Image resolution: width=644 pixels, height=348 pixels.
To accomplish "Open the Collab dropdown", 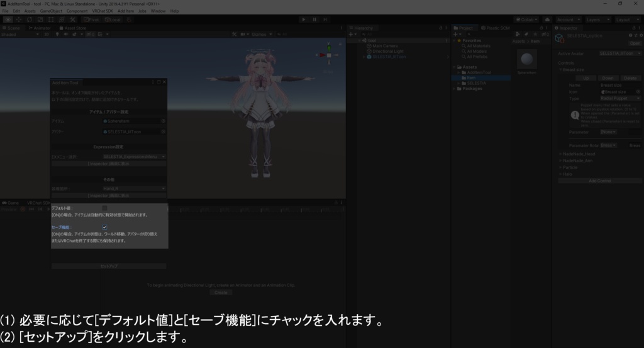I will click(x=527, y=20).
